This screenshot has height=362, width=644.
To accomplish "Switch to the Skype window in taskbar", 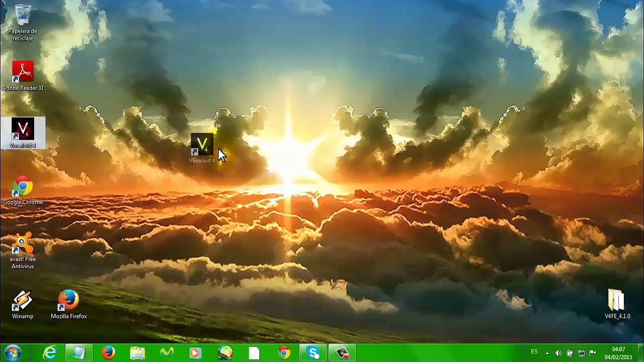I will click(312, 353).
